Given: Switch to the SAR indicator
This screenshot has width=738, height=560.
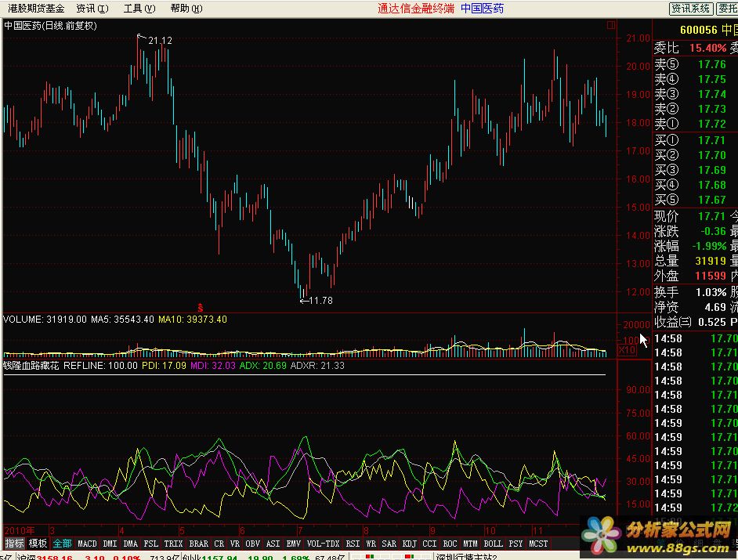Looking at the screenshot, I should (x=389, y=544).
